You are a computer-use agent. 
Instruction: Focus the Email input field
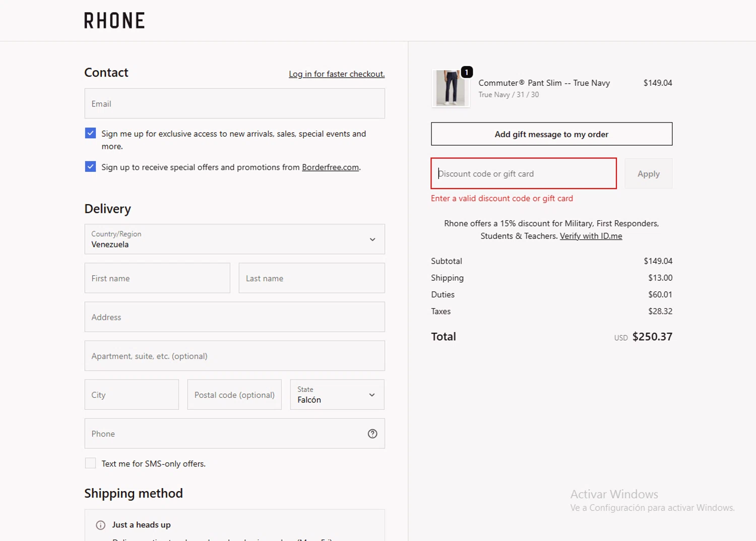(234, 103)
